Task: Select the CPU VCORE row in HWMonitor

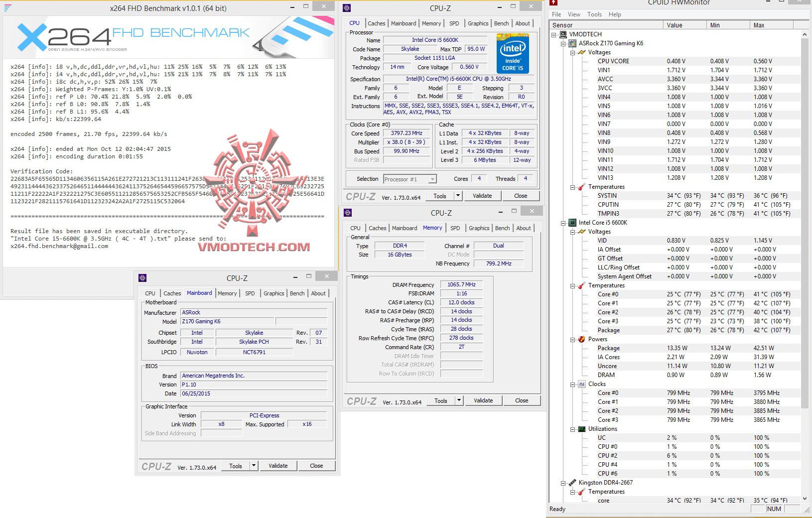Action: point(697,61)
